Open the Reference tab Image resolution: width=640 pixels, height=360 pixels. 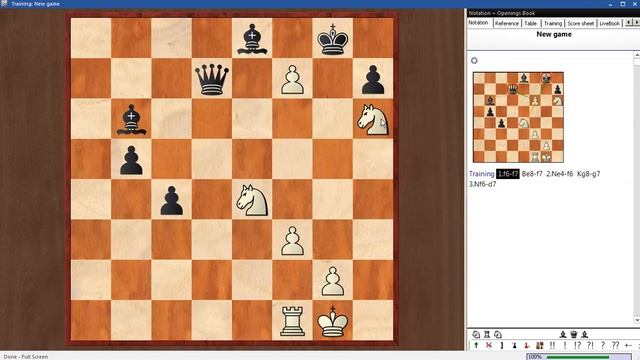(507, 24)
